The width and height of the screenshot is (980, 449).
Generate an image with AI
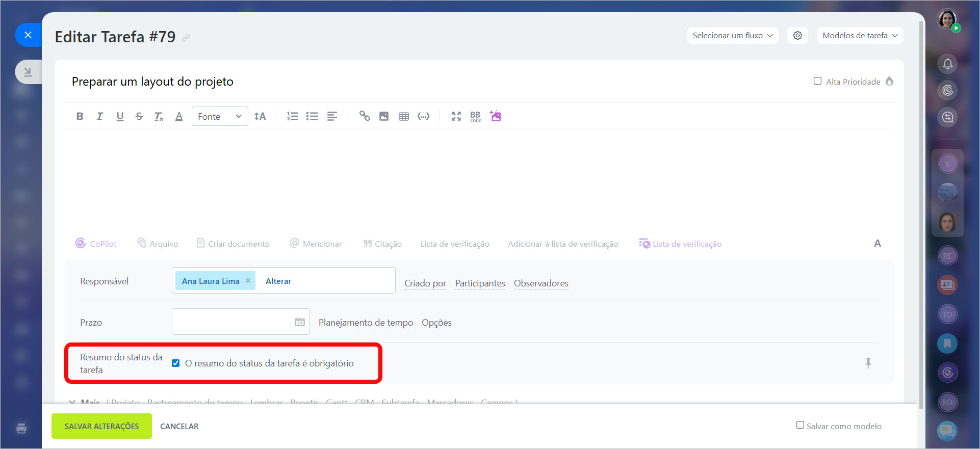496,116
